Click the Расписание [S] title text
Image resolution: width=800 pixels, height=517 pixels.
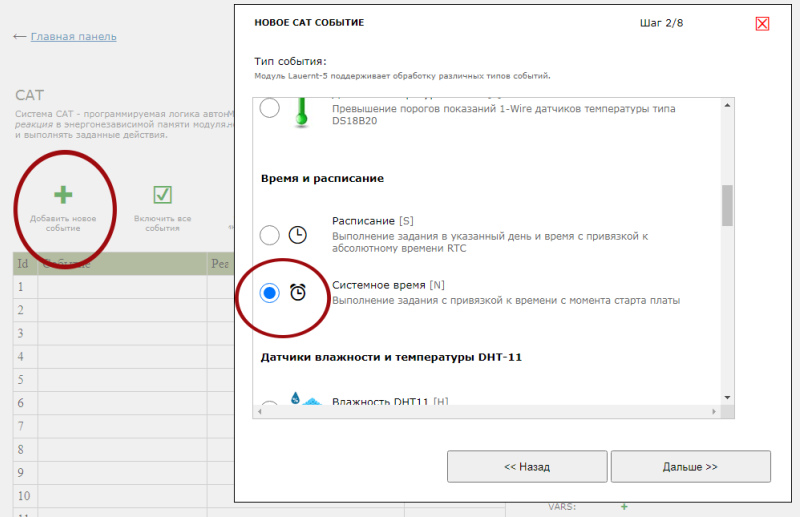pyautogui.click(x=373, y=221)
